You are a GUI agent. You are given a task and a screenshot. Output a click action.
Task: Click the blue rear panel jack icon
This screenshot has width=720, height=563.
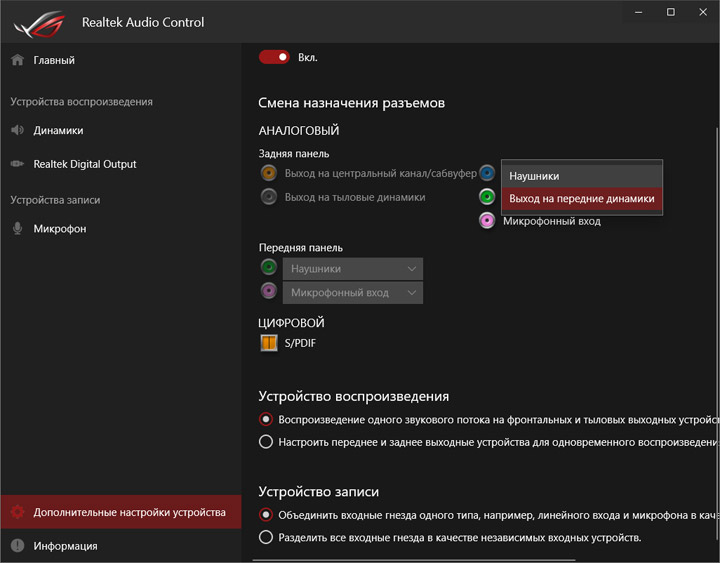487,173
